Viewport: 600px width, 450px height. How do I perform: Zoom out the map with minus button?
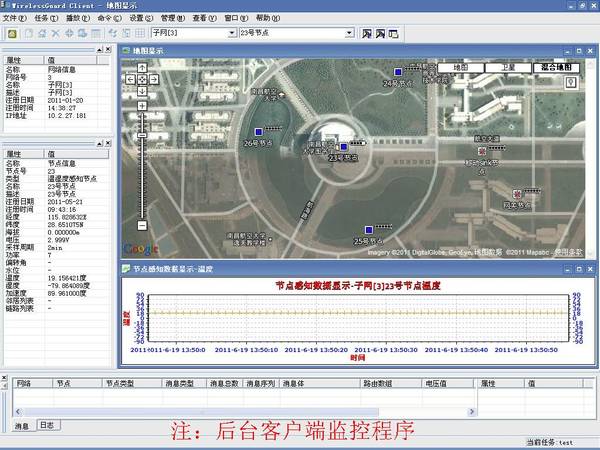142,225
